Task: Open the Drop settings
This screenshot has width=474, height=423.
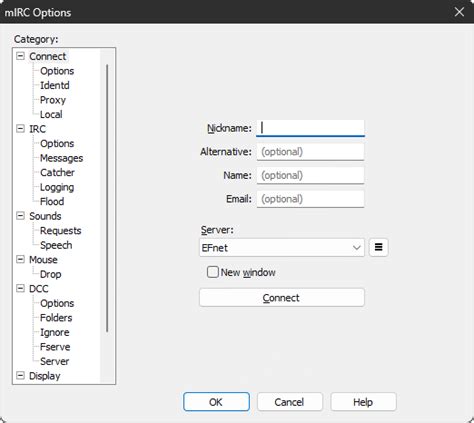Action: click(x=50, y=274)
